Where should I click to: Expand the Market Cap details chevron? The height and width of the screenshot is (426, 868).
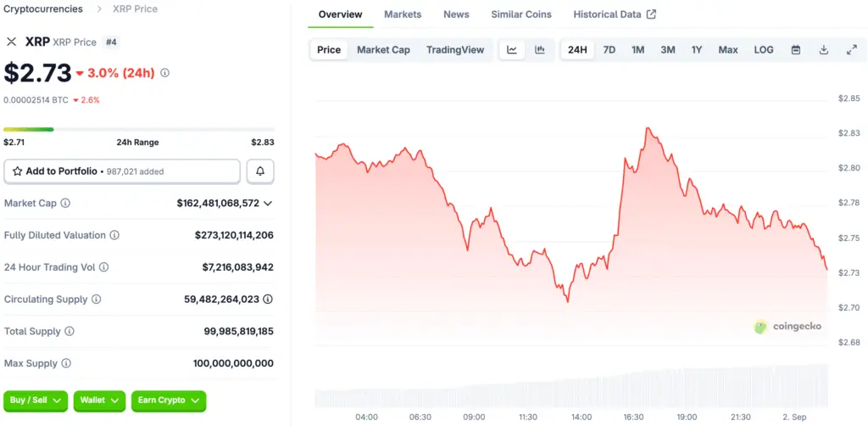click(268, 204)
